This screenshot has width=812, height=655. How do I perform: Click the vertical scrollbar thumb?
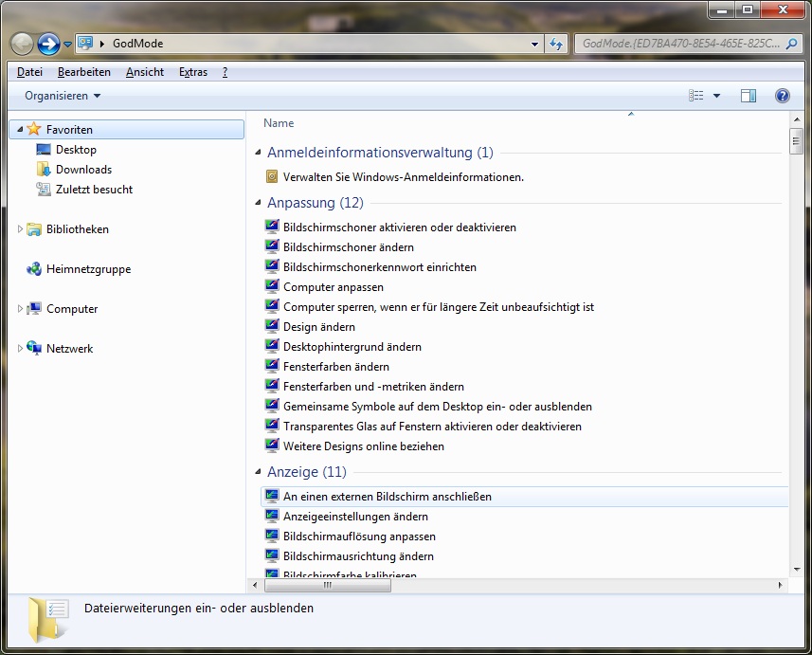796,141
